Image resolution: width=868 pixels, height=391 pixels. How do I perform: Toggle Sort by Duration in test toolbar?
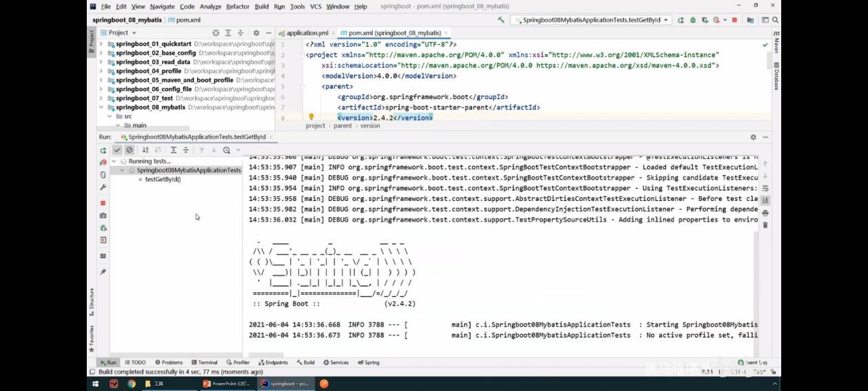157,150
